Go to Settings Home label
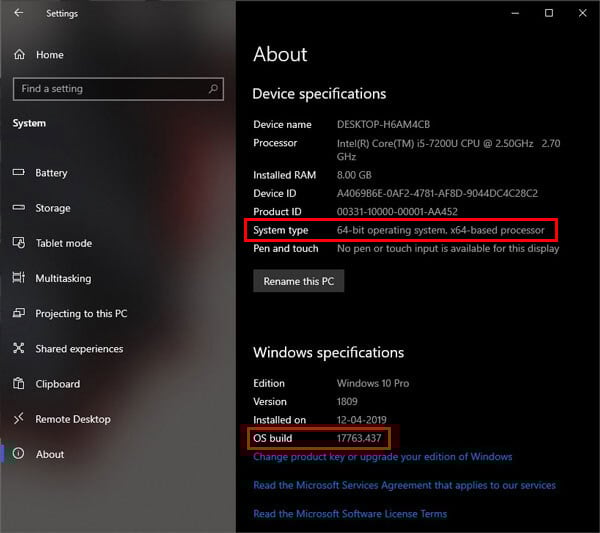The width and height of the screenshot is (600, 533). pyautogui.click(x=50, y=55)
